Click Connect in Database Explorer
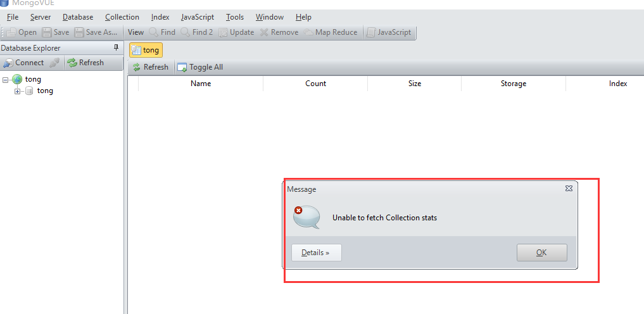 coord(23,63)
